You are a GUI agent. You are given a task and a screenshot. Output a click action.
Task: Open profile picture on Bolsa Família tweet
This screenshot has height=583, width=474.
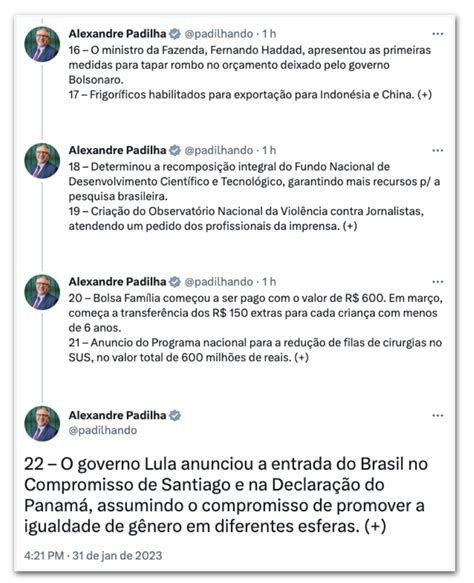coord(42,292)
